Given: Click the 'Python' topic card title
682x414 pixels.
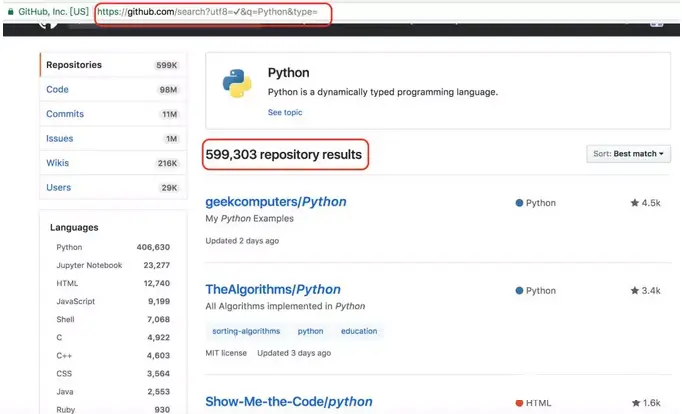Looking at the screenshot, I should pyautogui.click(x=288, y=73).
